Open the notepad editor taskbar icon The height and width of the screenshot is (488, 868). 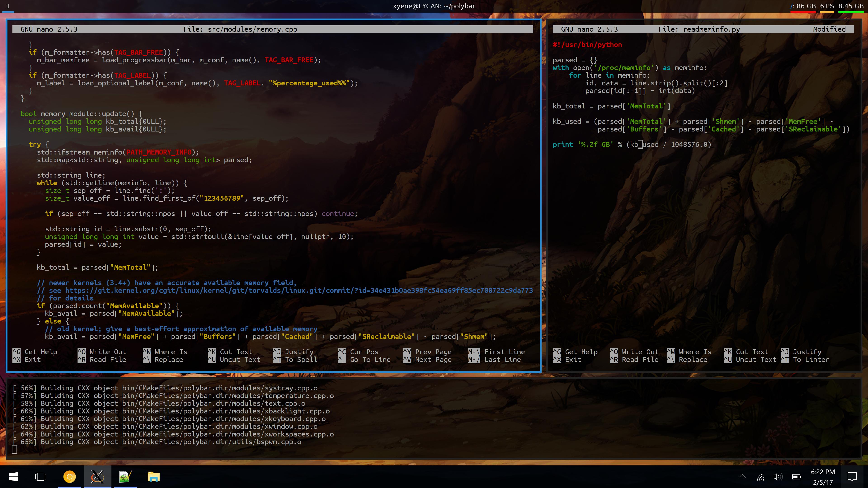pos(125,476)
